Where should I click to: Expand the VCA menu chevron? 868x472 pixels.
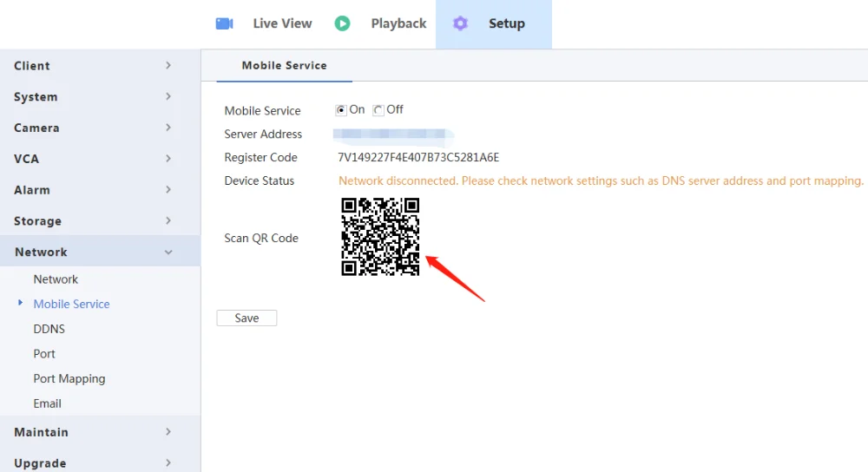click(x=168, y=158)
